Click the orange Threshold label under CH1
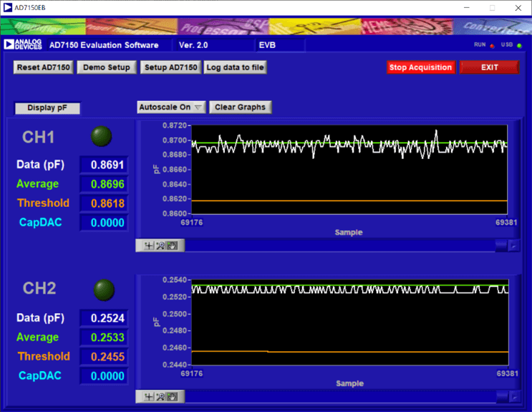This screenshot has width=532, height=412. coord(44,203)
